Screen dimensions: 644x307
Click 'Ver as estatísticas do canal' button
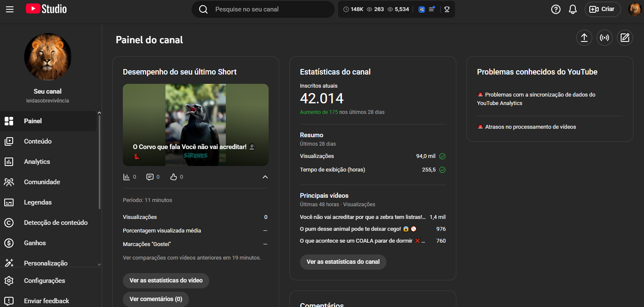click(343, 262)
